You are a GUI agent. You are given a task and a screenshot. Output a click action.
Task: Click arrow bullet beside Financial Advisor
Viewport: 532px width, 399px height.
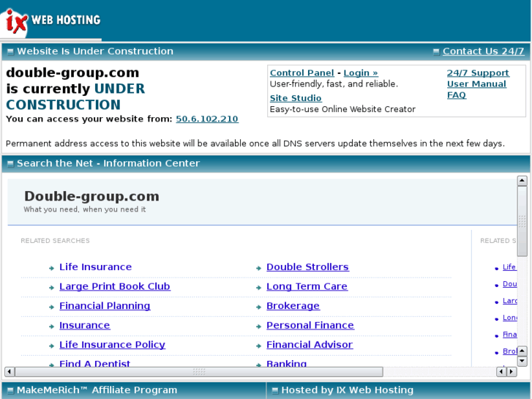coord(258,346)
